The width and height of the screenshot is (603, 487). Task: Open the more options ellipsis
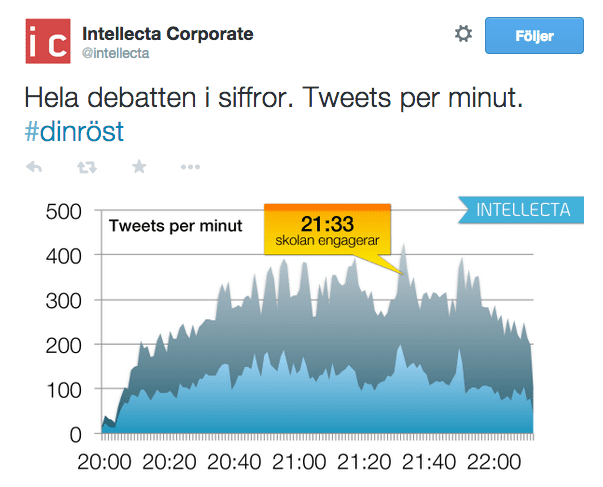[191, 167]
